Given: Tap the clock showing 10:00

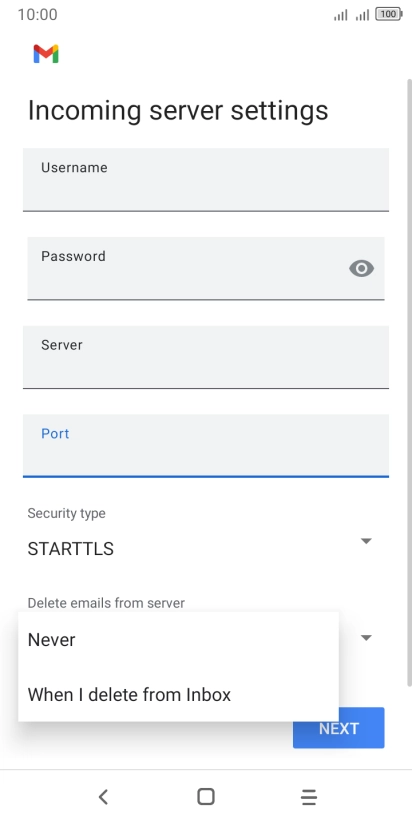Looking at the screenshot, I should 37,15.
